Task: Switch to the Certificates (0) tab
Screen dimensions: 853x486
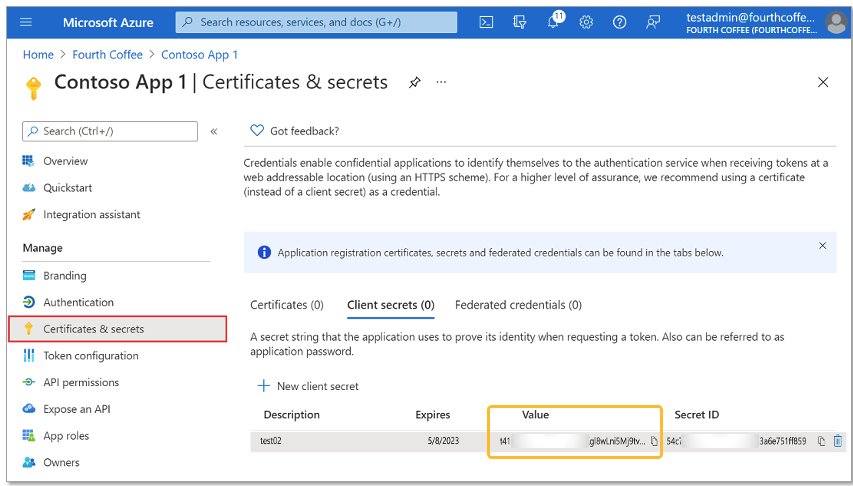Action: (287, 305)
